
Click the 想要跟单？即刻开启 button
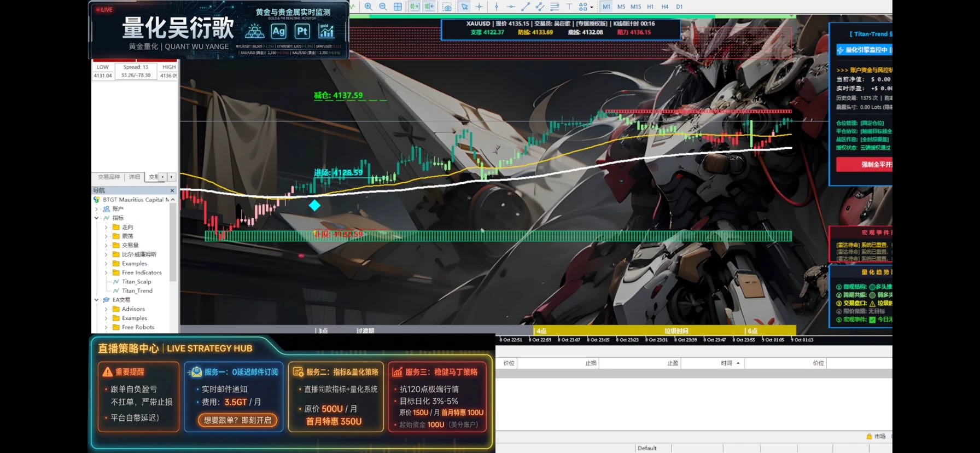(237, 420)
